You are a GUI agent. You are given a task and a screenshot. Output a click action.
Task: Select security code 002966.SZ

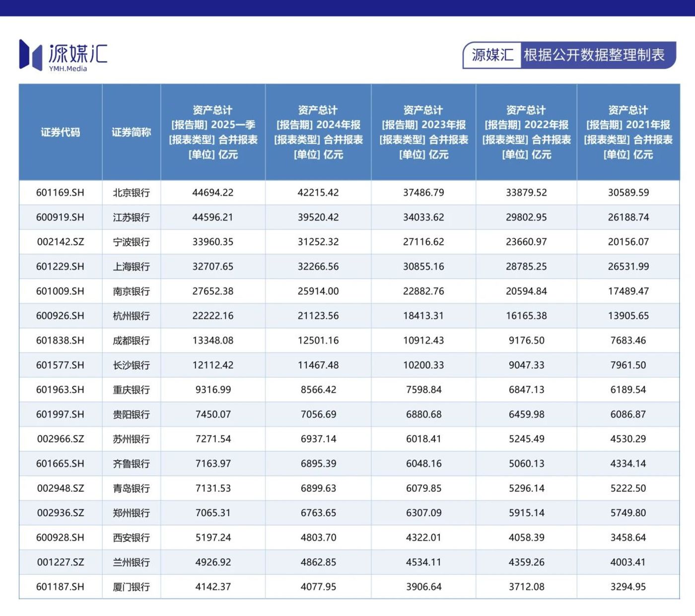click(x=61, y=439)
